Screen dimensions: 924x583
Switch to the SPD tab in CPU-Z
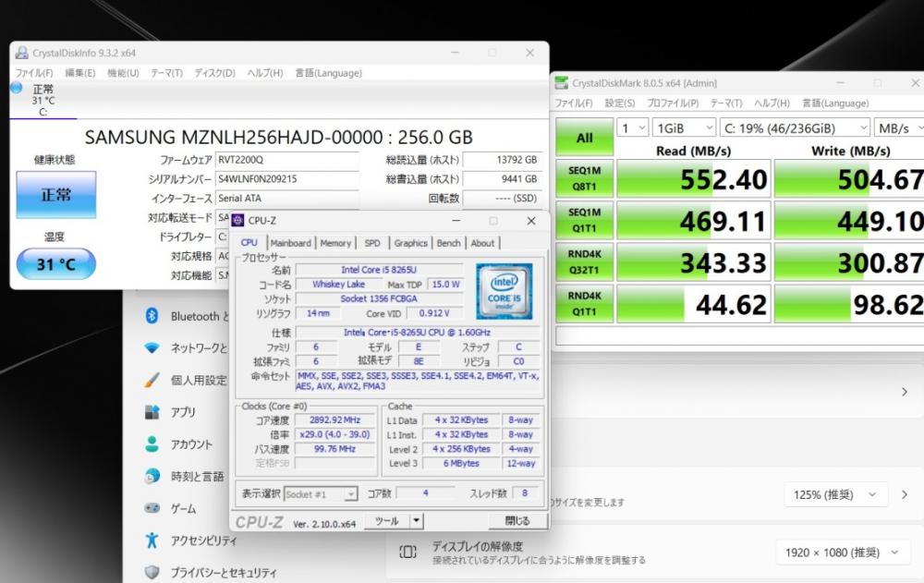[x=372, y=243]
